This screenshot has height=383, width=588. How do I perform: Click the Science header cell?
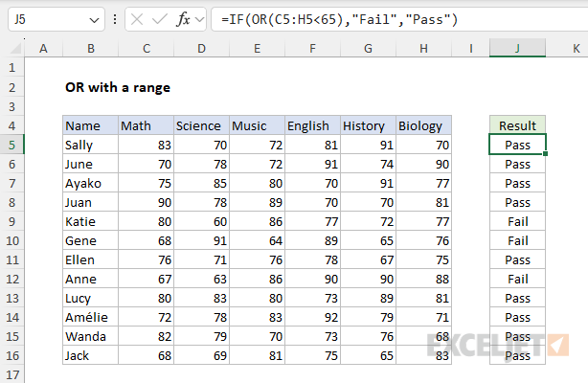point(201,125)
